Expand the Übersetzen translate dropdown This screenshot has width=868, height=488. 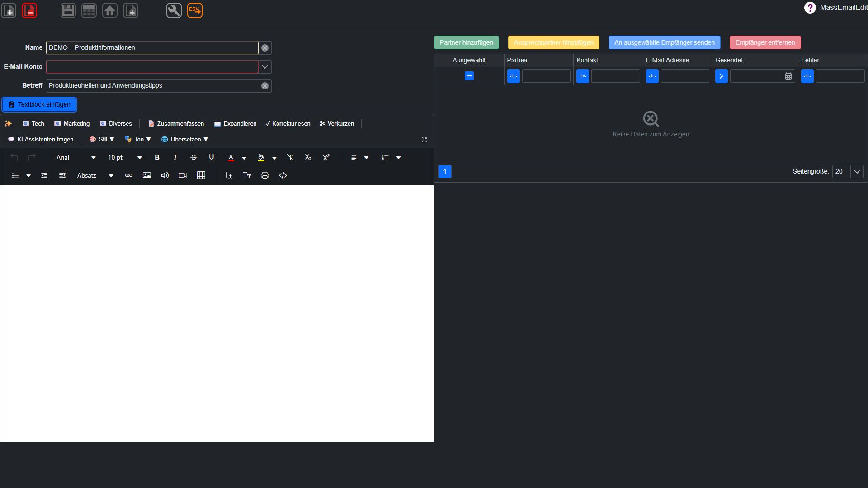click(x=184, y=139)
